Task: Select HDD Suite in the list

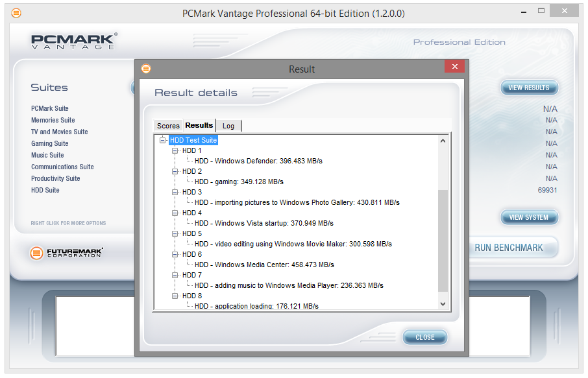Action: pos(45,190)
